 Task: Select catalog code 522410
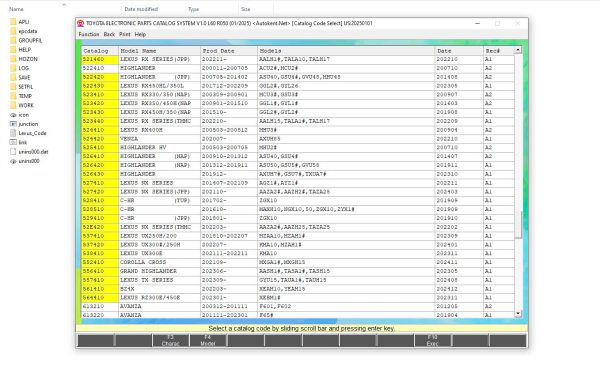pos(100,68)
